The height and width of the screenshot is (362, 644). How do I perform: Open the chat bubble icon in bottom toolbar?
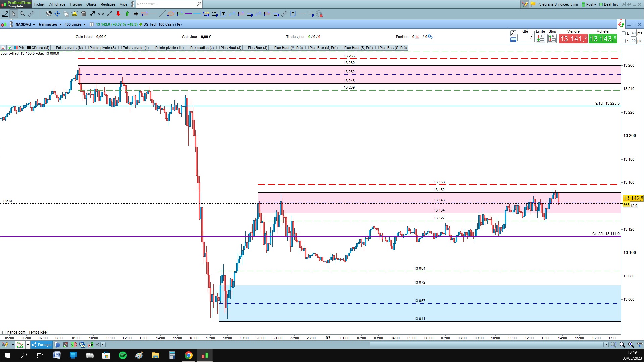point(57,345)
